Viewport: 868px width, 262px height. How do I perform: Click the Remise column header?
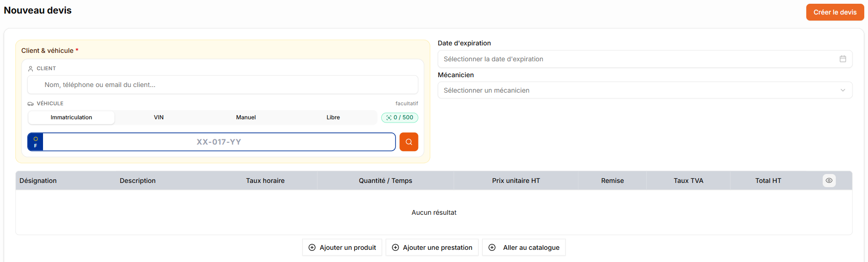point(612,181)
